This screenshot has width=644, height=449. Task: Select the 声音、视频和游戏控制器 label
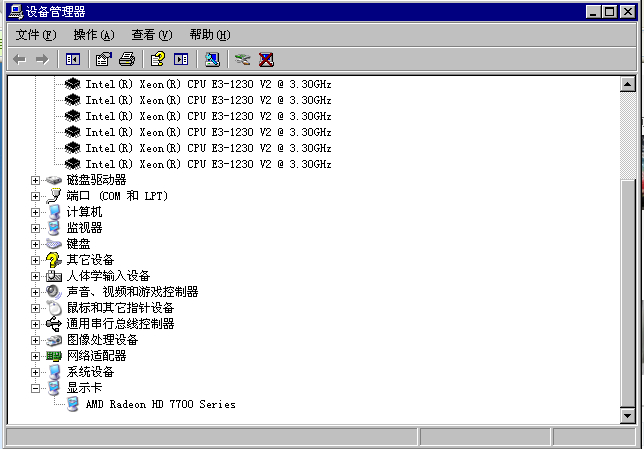coord(132,292)
